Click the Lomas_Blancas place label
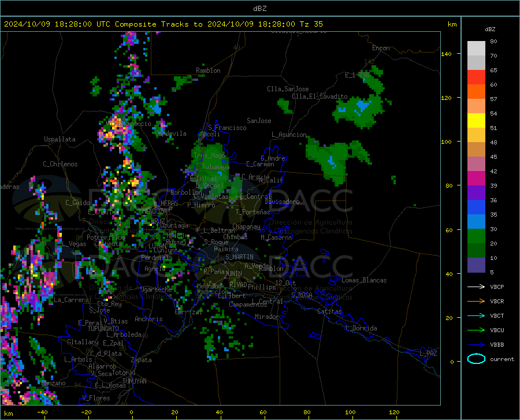 coord(364,280)
